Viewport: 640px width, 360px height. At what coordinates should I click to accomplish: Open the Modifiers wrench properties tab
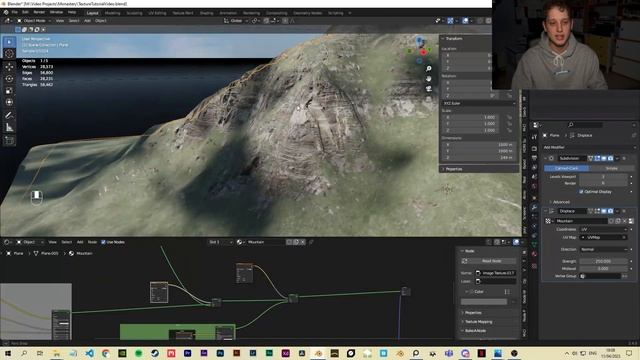[534, 207]
